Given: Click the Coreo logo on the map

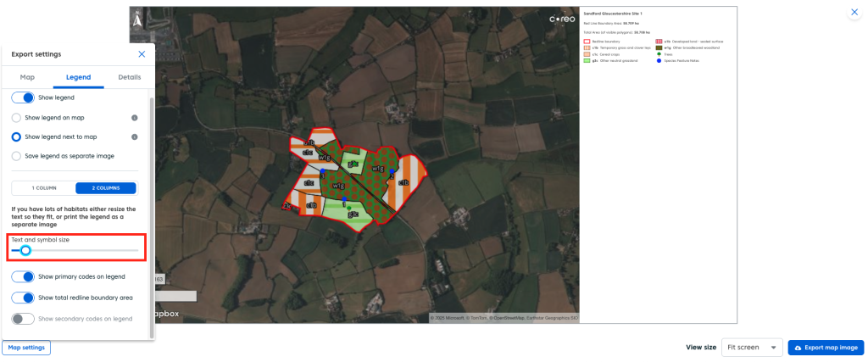Looking at the screenshot, I should tap(562, 19).
